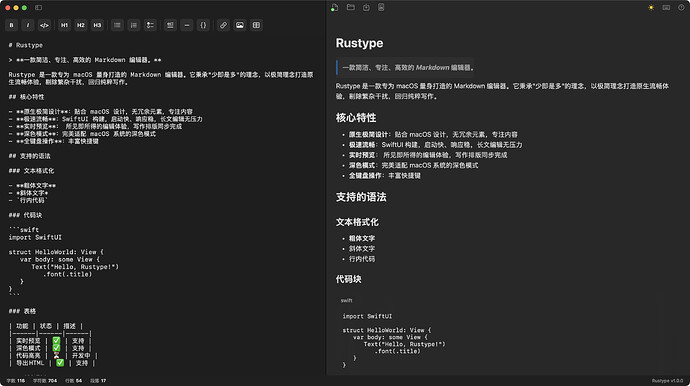This screenshot has width=690, height=386.
Task: Insert a block quote
Action: click(x=170, y=25)
